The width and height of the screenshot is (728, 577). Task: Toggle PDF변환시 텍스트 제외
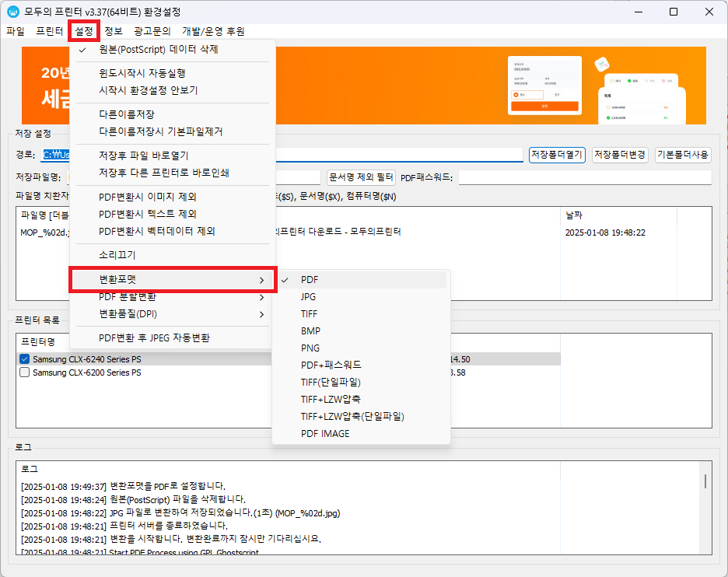point(172,214)
